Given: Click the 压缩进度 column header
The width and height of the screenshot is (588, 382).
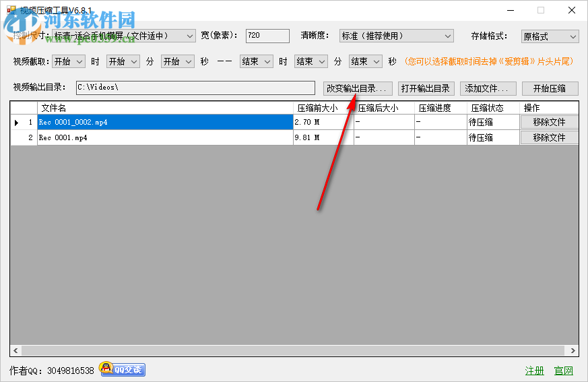Looking at the screenshot, I should (x=440, y=108).
